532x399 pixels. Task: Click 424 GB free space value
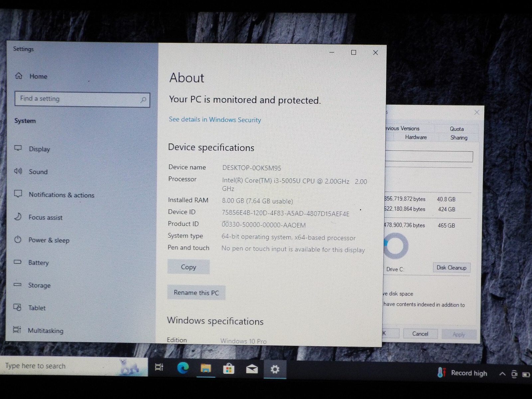click(x=447, y=209)
